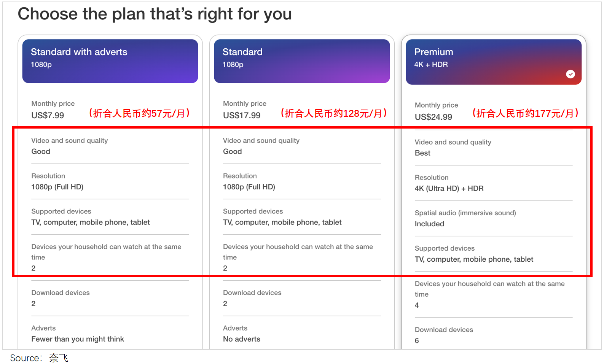Select the Standard 1080p plan header

pos(301,61)
